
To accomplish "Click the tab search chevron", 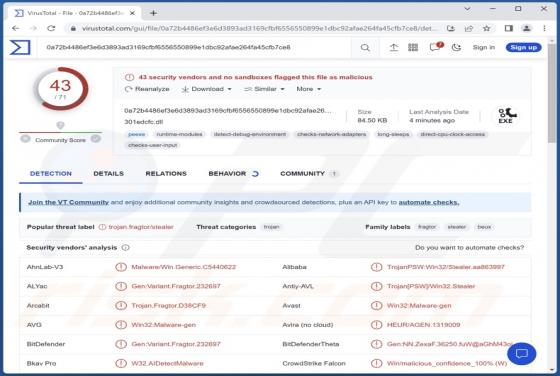I will (467, 9).
